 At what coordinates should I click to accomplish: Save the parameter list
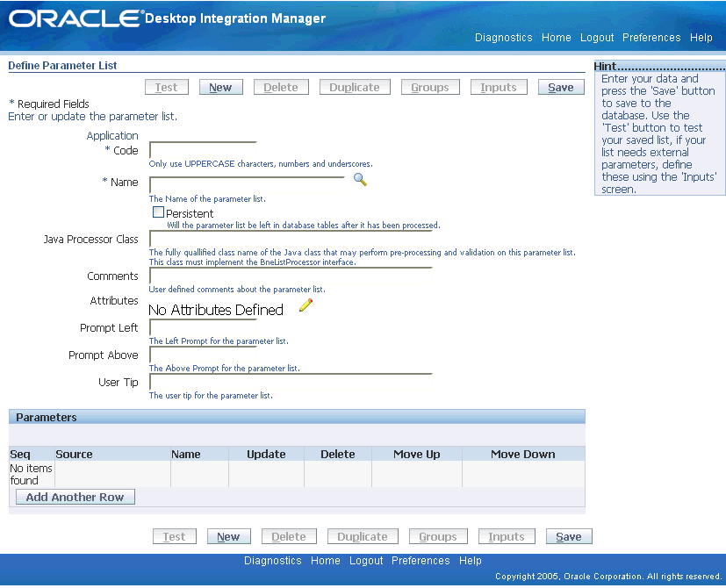pos(560,87)
